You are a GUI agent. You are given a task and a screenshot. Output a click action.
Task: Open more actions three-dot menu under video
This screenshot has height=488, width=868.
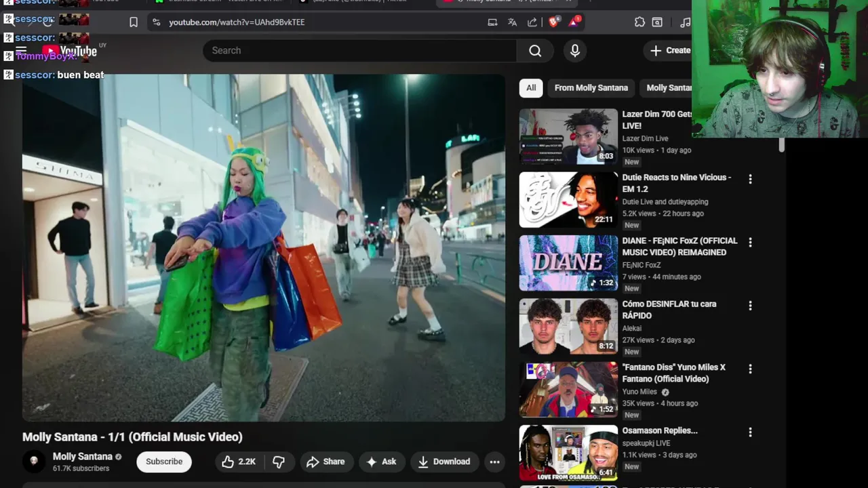click(x=495, y=462)
